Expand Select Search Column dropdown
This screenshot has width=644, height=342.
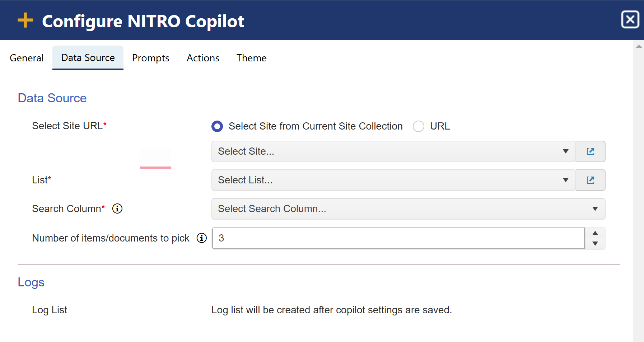[x=408, y=209]
